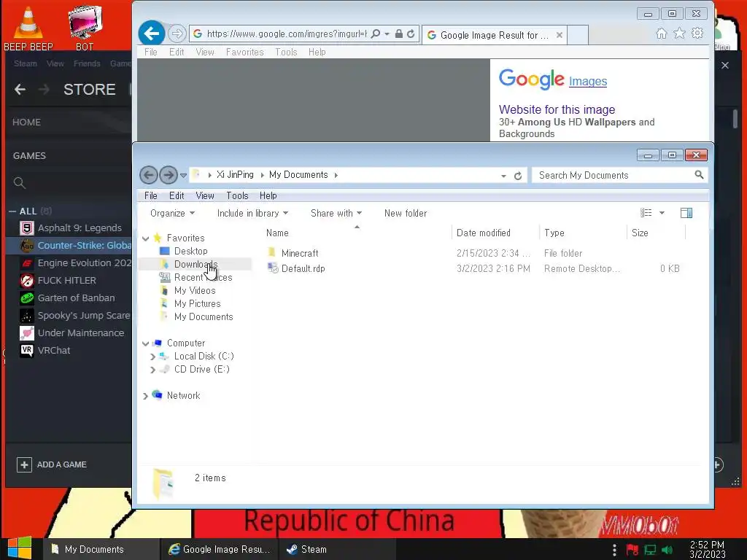Viewport: 747px width, 560px height.
Task: Open the Favorites menu in Internet Explorer
Action: click(x=244, y=52)
